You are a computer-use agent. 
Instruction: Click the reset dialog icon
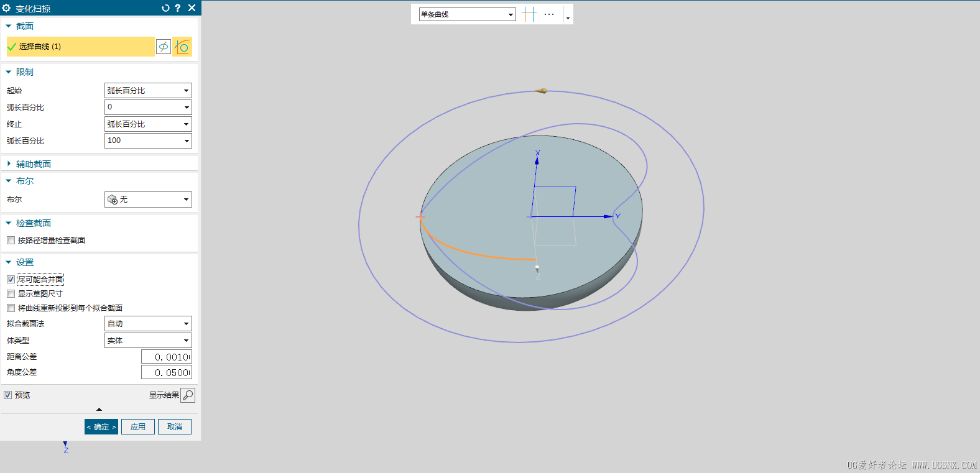point(165,8)
